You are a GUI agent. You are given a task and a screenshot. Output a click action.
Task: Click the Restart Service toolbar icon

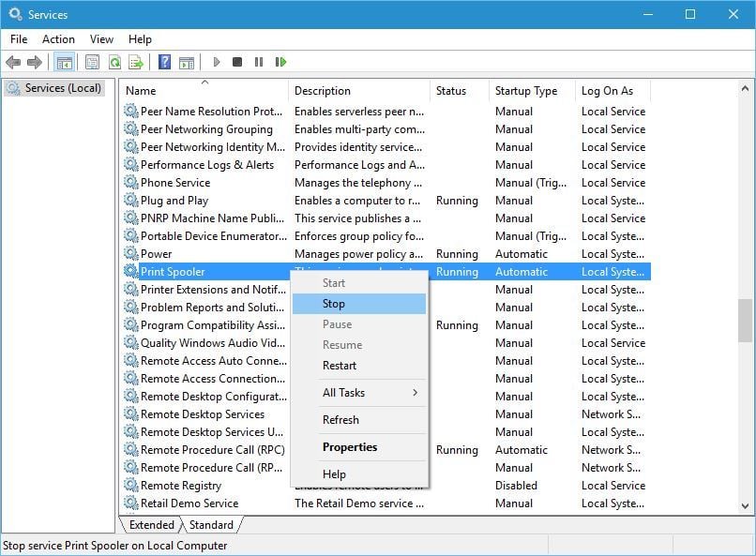pyautogui.click(x=280, y=62)
